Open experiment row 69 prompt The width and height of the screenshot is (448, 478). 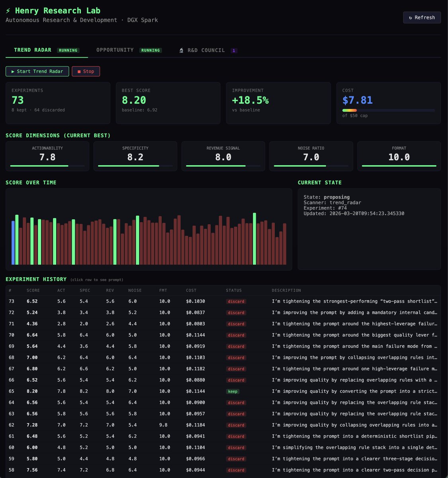click(223, 347)
